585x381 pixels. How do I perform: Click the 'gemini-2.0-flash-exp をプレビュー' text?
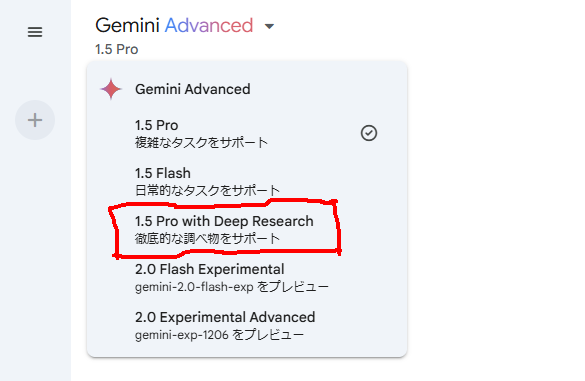tap(232, 287)
